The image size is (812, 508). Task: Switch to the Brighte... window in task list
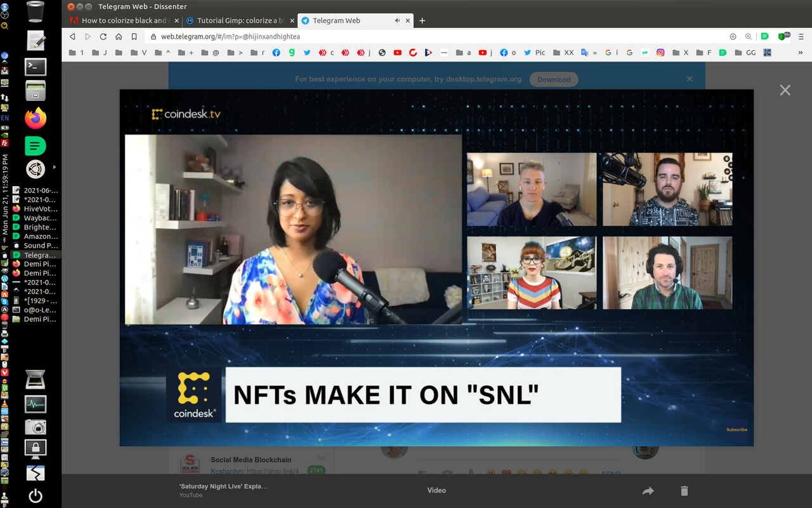coord(36,227)
